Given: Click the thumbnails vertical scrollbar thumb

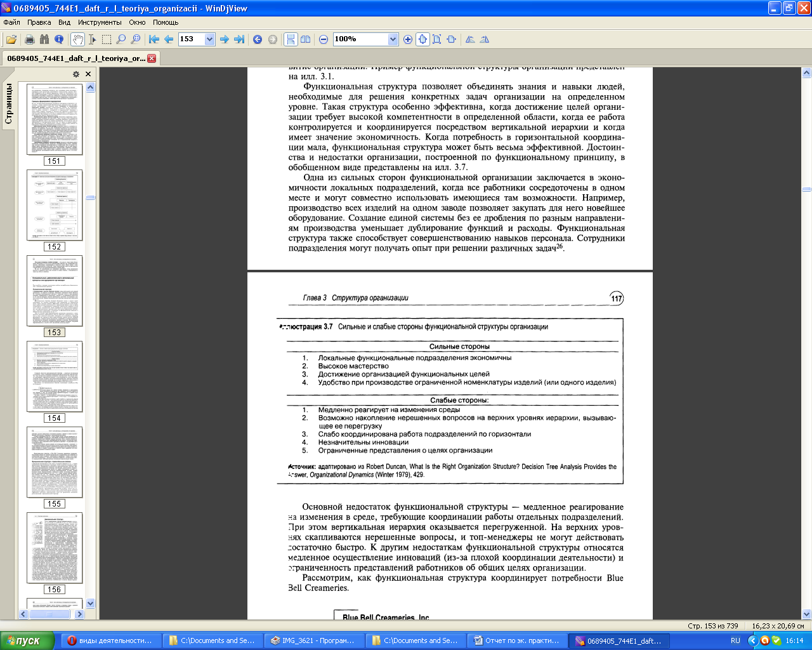Looking at the screenshot, I should coord(90,197).
